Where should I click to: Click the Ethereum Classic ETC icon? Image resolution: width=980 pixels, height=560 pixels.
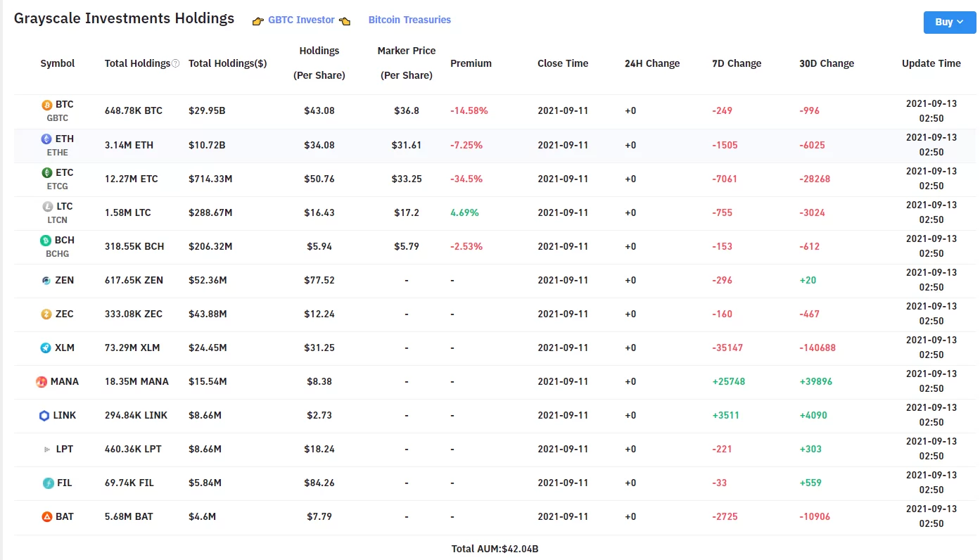tap(47, 172)
